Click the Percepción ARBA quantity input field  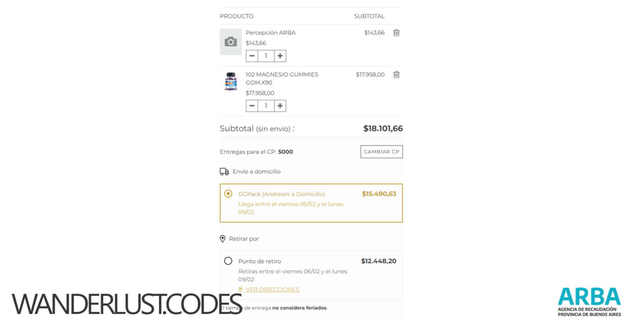pyautogui.click(x=266, y=55)
